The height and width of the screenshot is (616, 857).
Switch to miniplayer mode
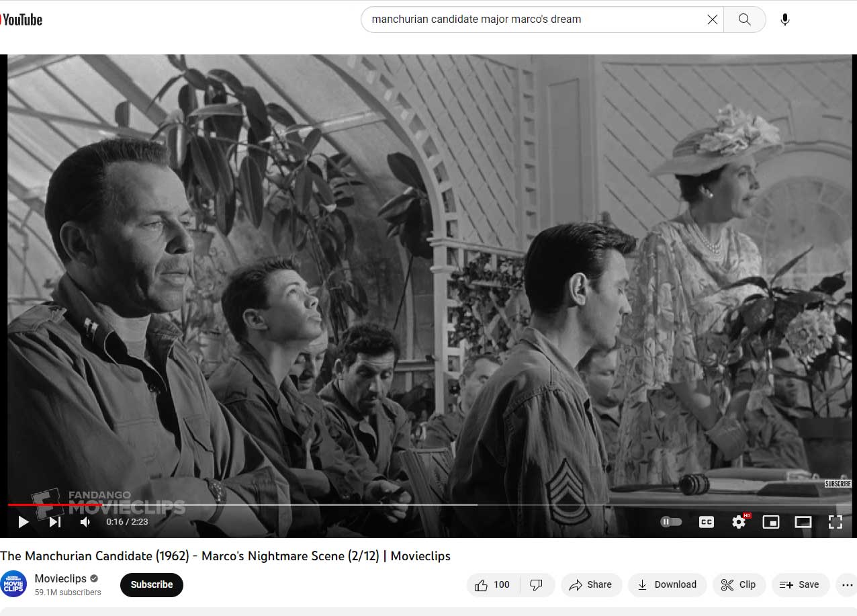771,522
